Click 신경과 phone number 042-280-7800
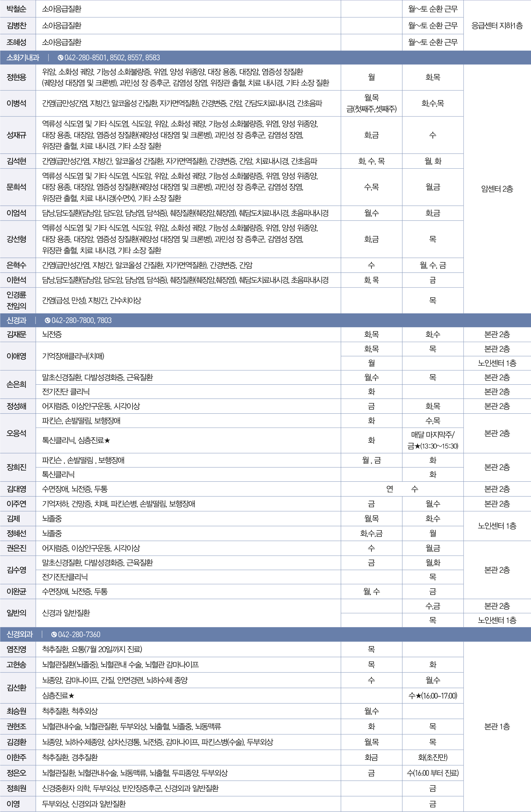 coord(73,320)
